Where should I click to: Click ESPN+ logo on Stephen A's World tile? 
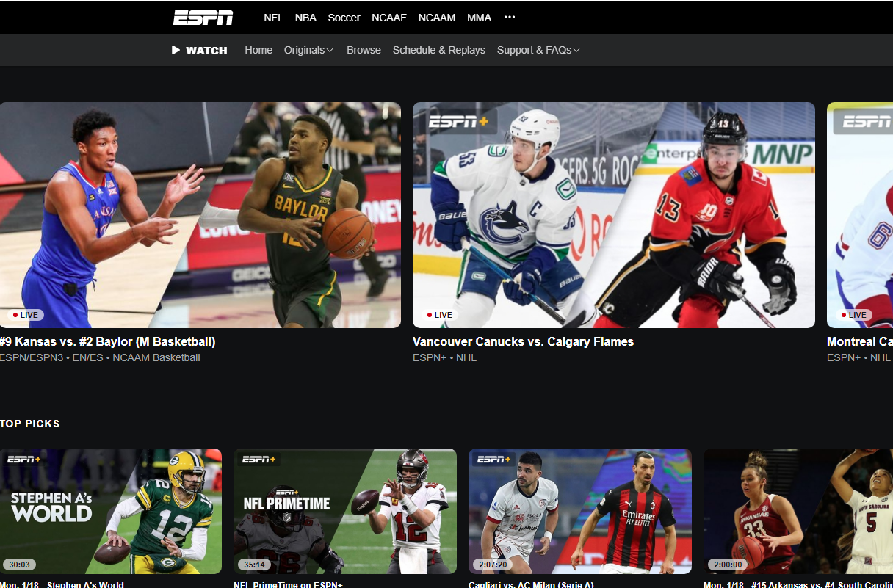point(24,460)
